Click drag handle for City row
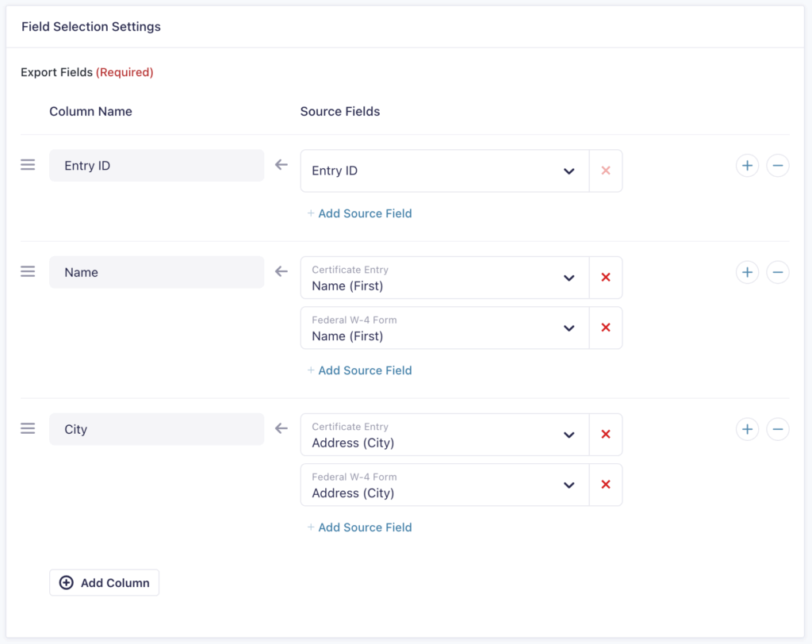 (x=28, y=428)
